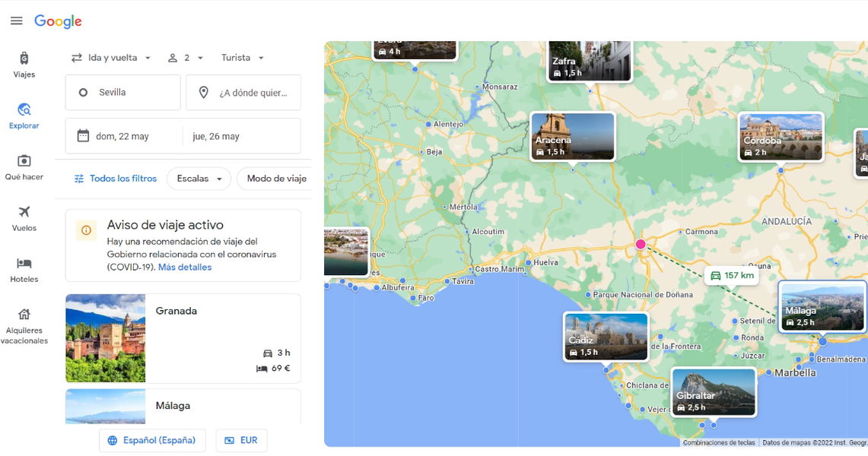868x456 pixels.
Task: Click Carmona marker on map
Action: point(680,232)
